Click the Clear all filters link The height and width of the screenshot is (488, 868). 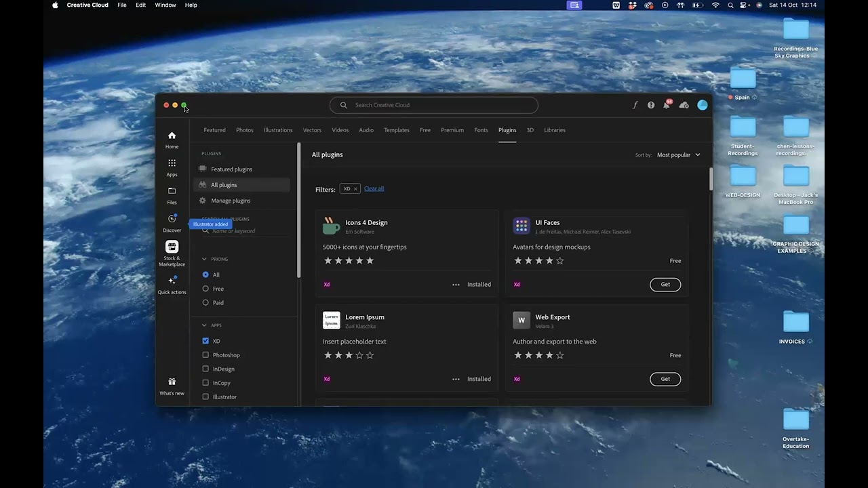tap(374, 188)
